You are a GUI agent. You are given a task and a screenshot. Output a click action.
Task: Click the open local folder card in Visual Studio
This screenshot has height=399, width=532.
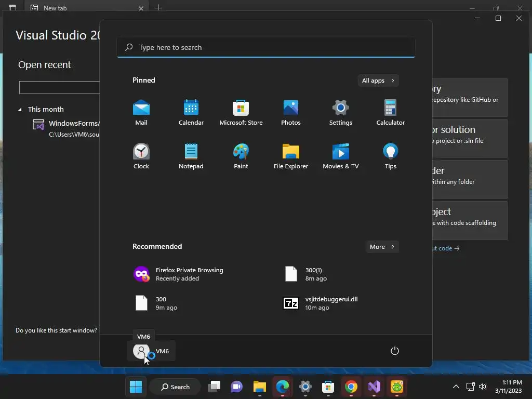pos(470,179)
